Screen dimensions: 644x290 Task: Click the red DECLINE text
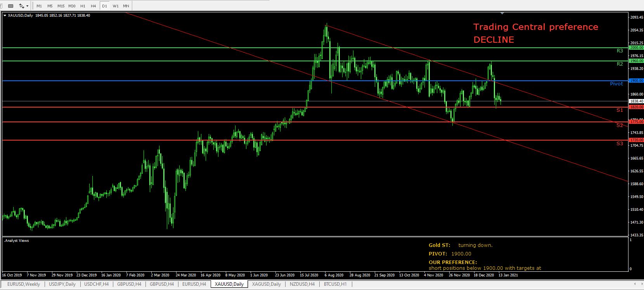(x=493, y=40)
